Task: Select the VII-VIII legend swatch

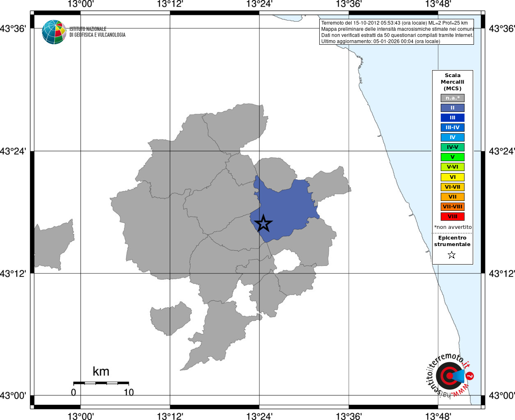Action: 453,207
